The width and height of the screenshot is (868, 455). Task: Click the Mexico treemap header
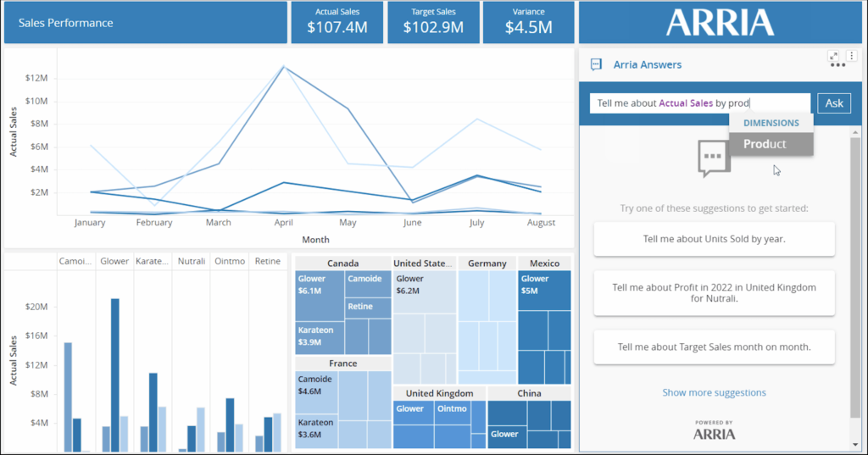[544, 264]
